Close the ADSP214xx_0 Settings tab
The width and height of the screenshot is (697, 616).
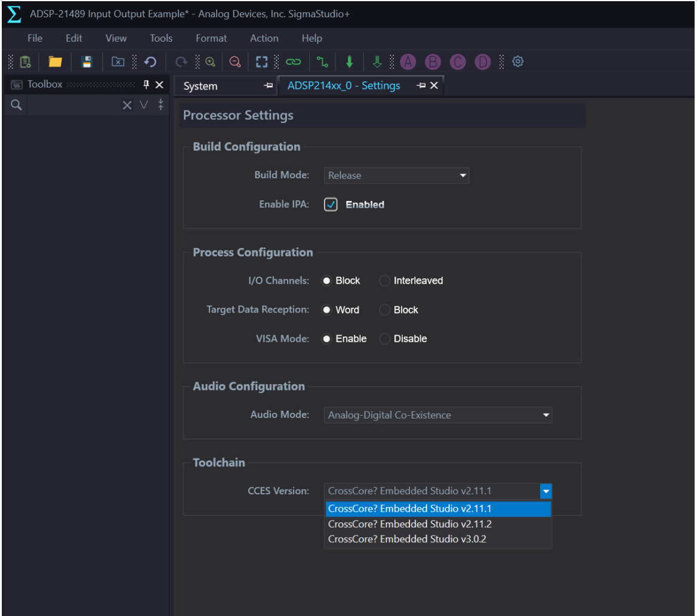(x=434, y=85)
